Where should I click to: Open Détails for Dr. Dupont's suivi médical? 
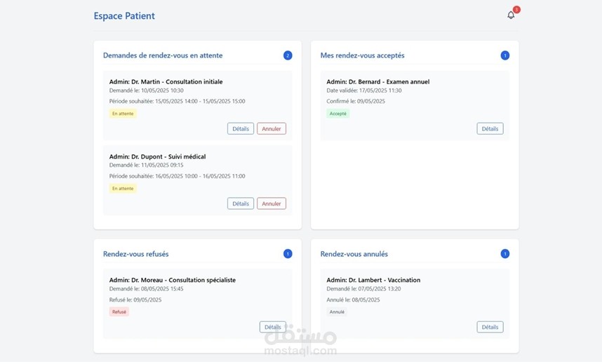(241, 203)
